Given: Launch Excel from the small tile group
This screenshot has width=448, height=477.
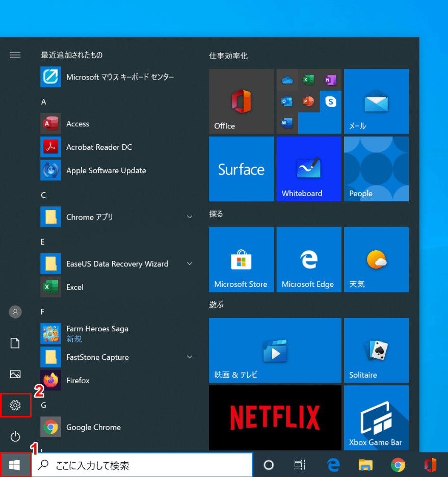Looking at the screenshot, I should point(309,80).
